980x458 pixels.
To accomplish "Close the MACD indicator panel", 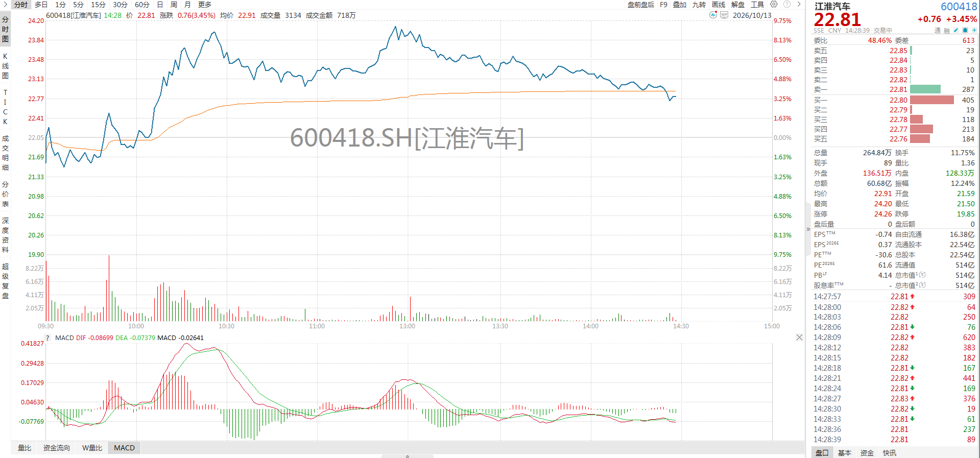I will click(799, 338).
